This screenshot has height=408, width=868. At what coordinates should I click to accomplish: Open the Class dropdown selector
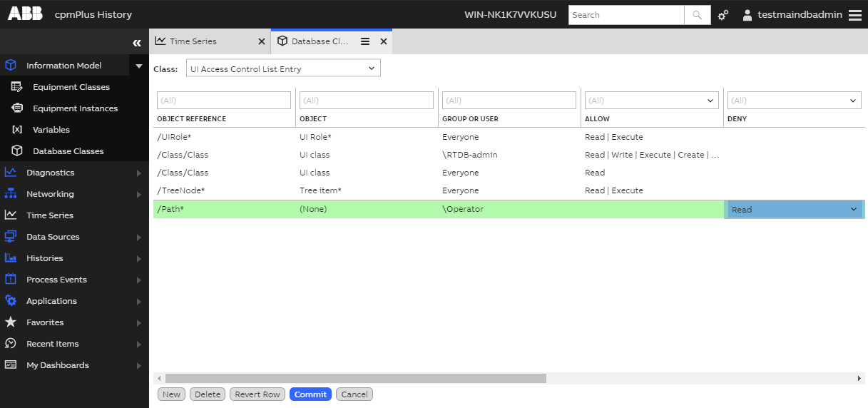click(x=283, y=68)
